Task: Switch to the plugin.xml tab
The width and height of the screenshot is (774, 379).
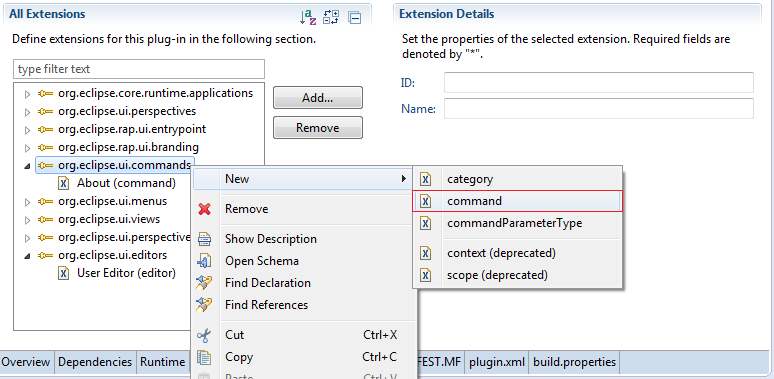Action: pos(497,362)
